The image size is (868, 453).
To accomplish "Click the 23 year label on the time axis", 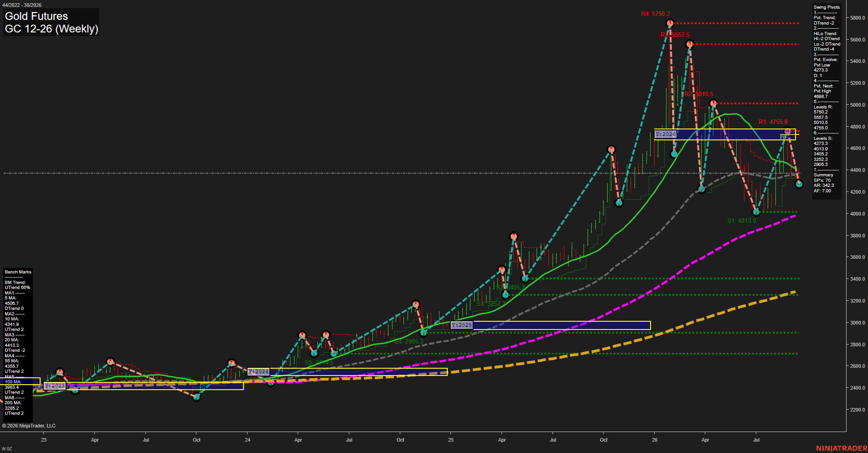I will pos(44,440).
